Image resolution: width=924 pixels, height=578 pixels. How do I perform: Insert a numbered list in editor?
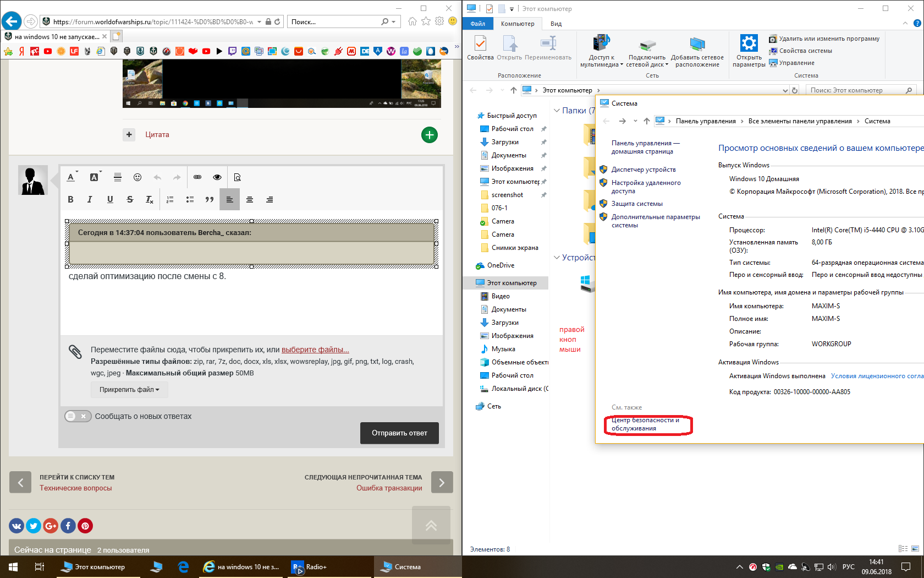(170, 199)
